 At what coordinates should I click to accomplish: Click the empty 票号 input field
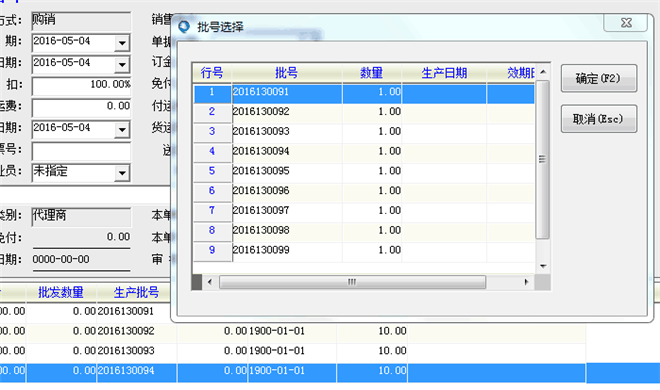(x=81, y=151)
